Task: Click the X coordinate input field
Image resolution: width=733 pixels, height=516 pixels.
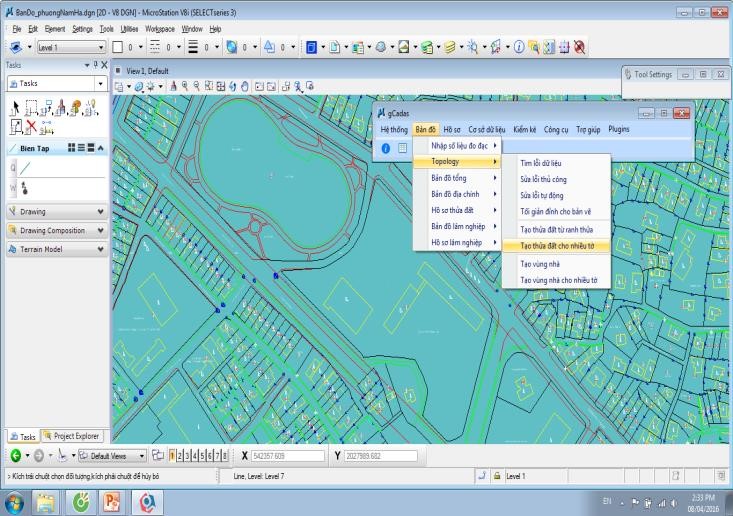Action: tap(290, 456)
